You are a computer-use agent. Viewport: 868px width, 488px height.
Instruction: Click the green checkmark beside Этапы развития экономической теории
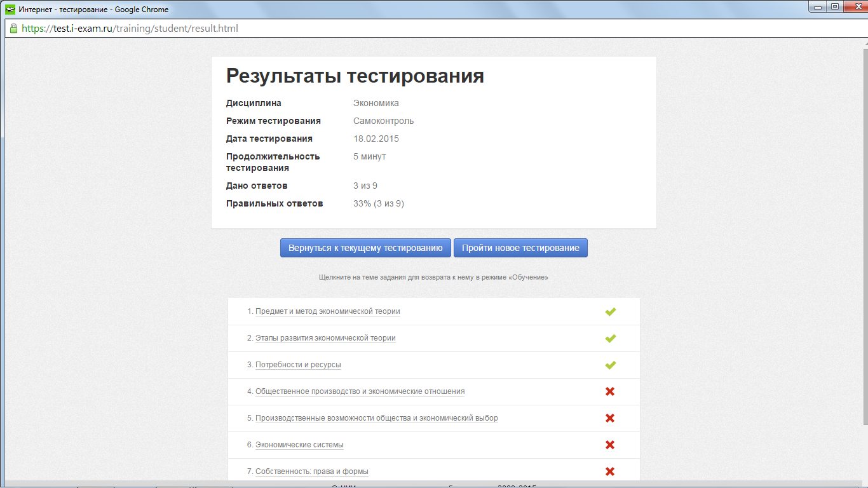(x=611, y=339)
